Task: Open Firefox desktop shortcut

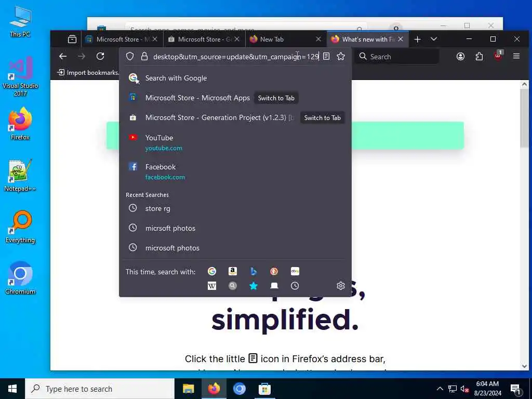Action: coord(20,124)
